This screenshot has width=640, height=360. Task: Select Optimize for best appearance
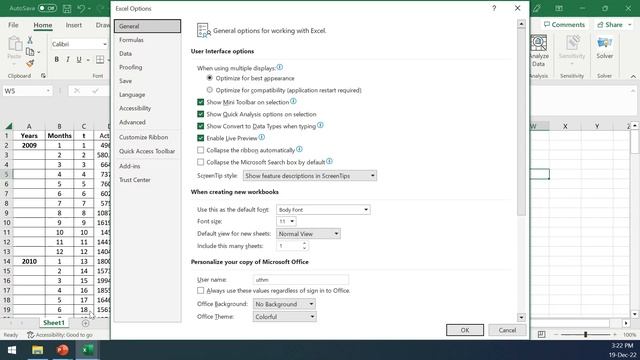click(x=210, y=78)
